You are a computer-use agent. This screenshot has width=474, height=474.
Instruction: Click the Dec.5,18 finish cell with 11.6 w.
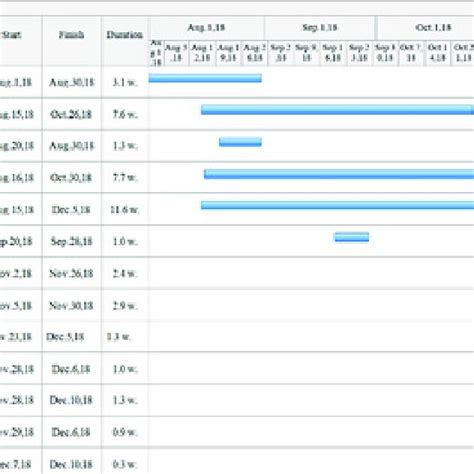pyautogui.click(x=71, y=210)
